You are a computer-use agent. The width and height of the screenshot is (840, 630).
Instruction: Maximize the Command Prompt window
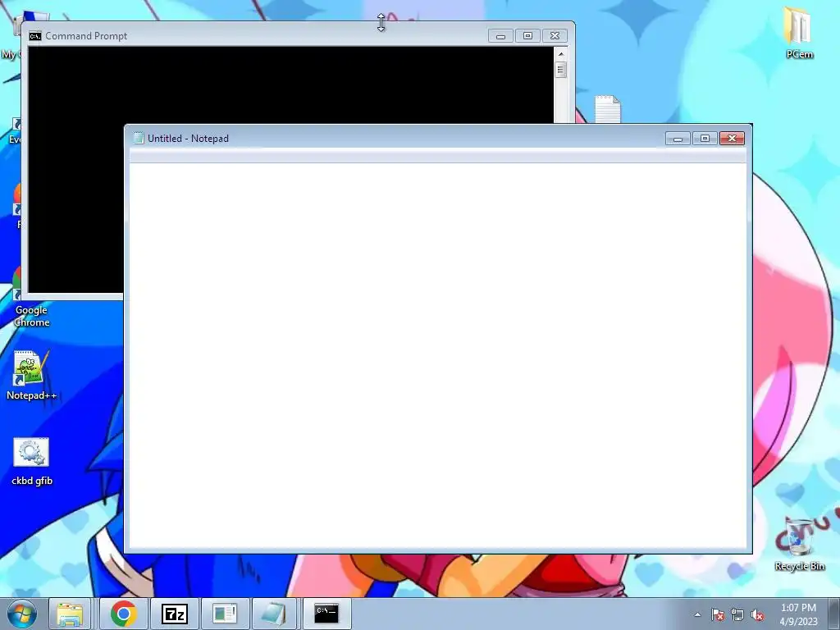(x=527, y=36)
